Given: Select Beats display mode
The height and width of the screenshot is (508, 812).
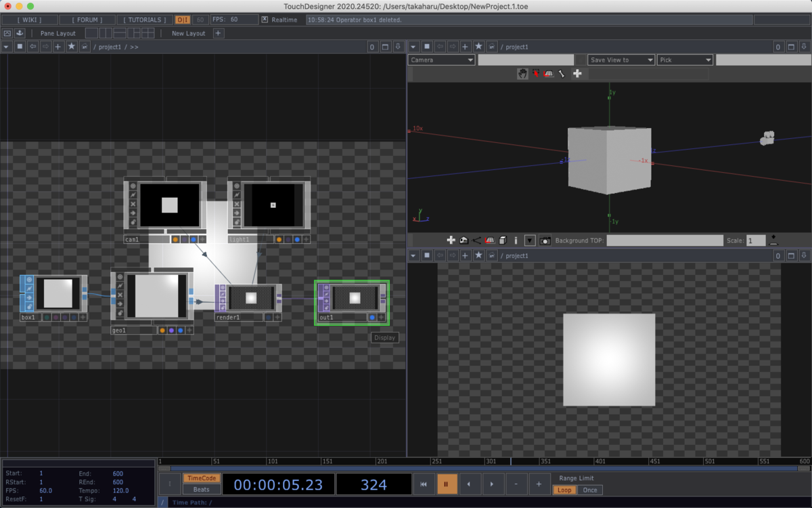Looking at the screenshot, I should coord(202,490).
